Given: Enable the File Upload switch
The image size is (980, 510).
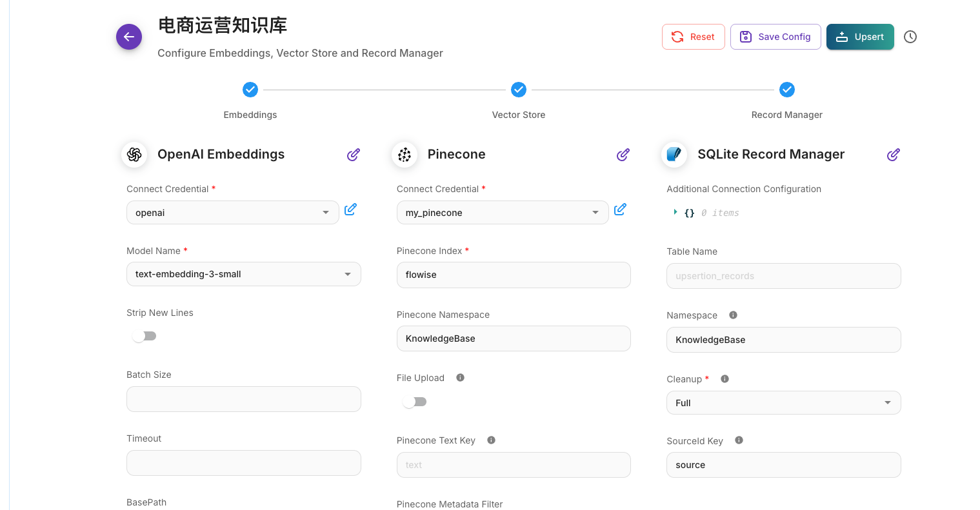Looking at the screenshot, I should pos(414,402).
